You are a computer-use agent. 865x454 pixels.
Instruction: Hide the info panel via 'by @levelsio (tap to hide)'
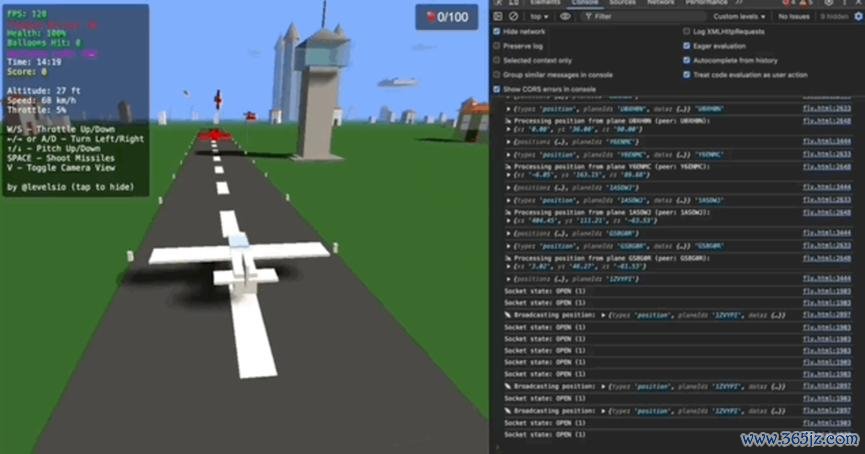[71, 187]
